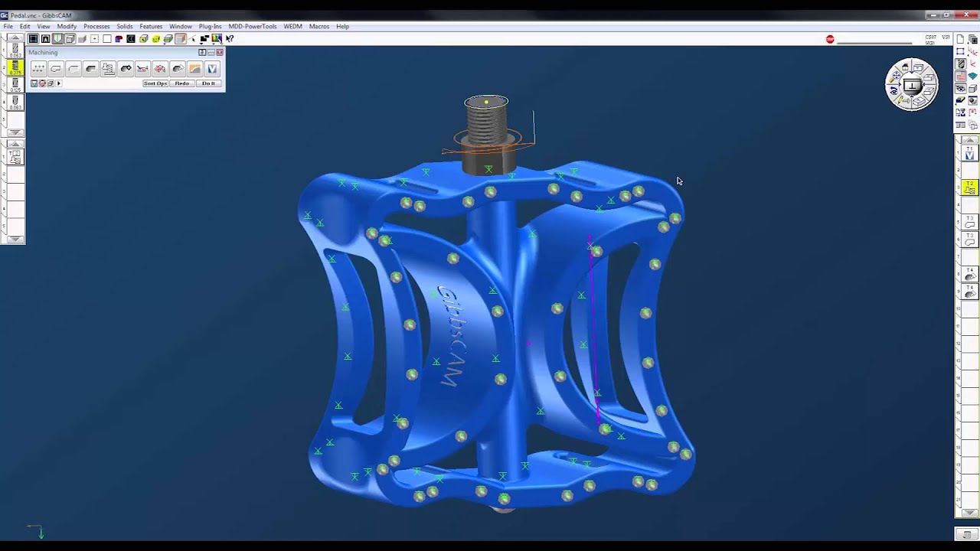Open the MDD-PowerTools menu
Viewport: 980px width, 551px height.
point(253,26)
